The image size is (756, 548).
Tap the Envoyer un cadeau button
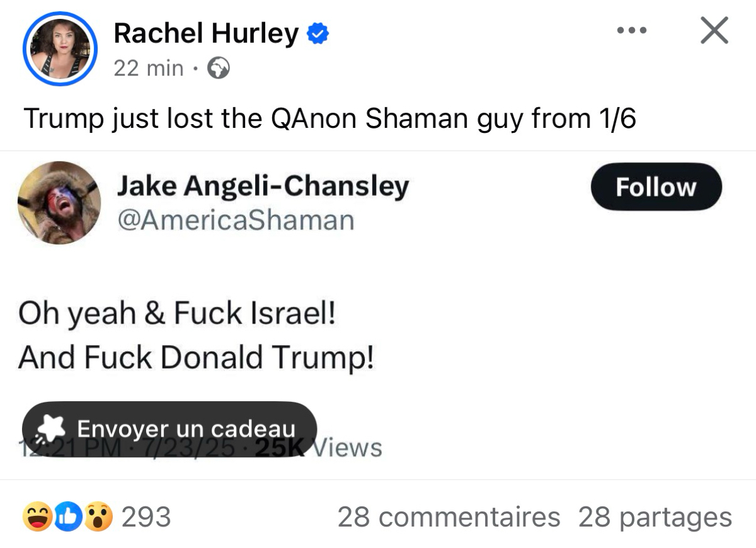click(x=169, y=429)
